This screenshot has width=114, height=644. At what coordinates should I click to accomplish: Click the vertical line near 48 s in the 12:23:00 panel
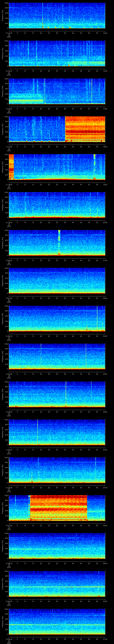[x=86, y=356]
